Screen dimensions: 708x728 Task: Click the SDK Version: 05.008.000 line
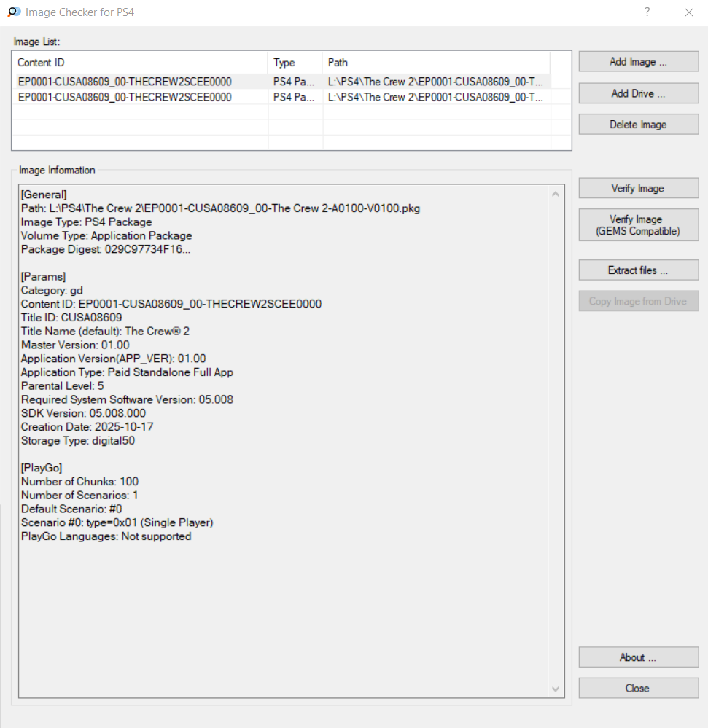pyautogui.click(x=84, y=413)
